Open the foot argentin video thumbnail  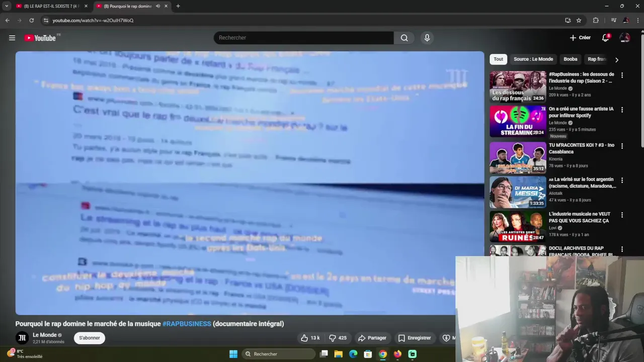tap(518, 192)
